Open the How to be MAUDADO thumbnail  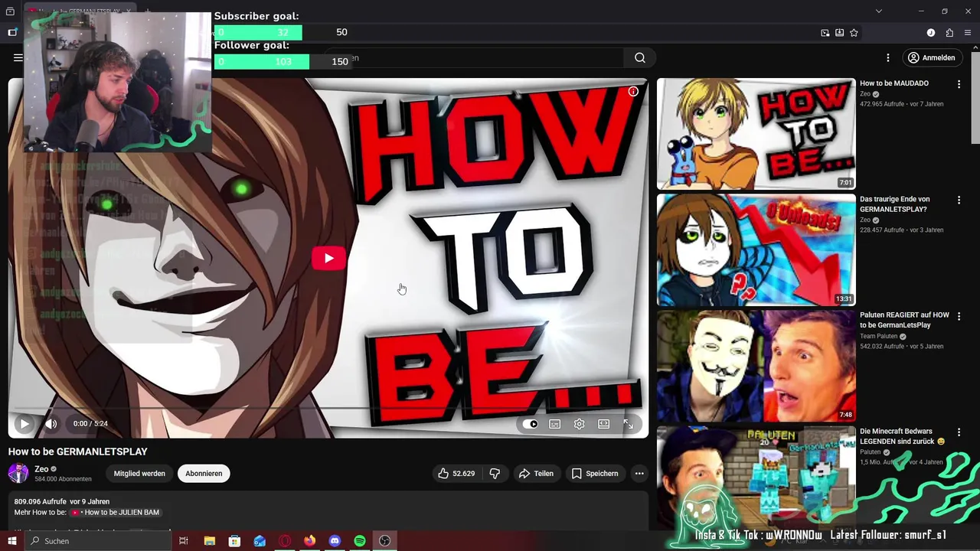756,133
